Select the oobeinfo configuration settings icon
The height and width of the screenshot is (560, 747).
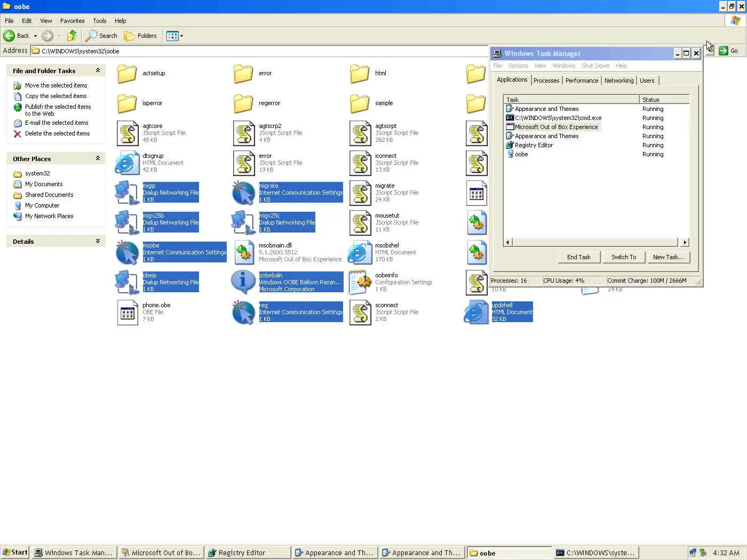click(x=360, y=283)
